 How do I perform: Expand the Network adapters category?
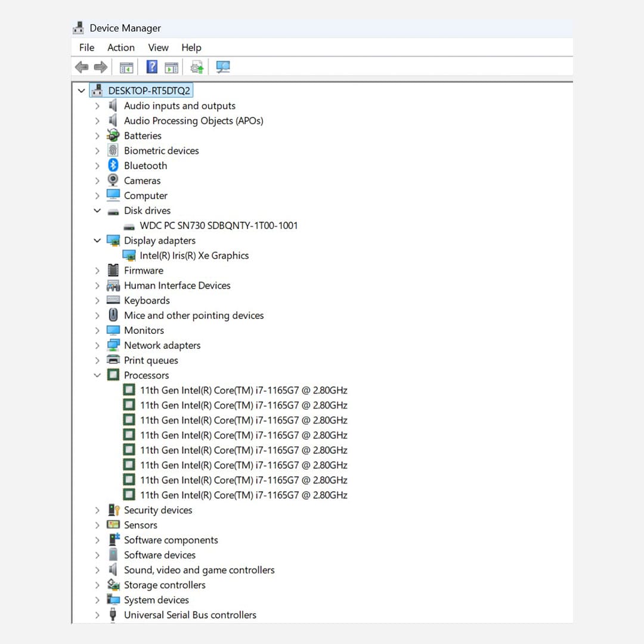click(97, 345)
